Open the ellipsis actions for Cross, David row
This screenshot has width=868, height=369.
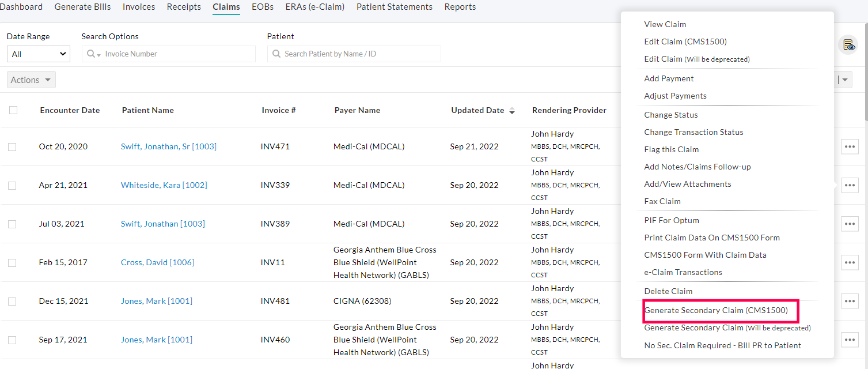pyautogui.click(x=850, y=262)
